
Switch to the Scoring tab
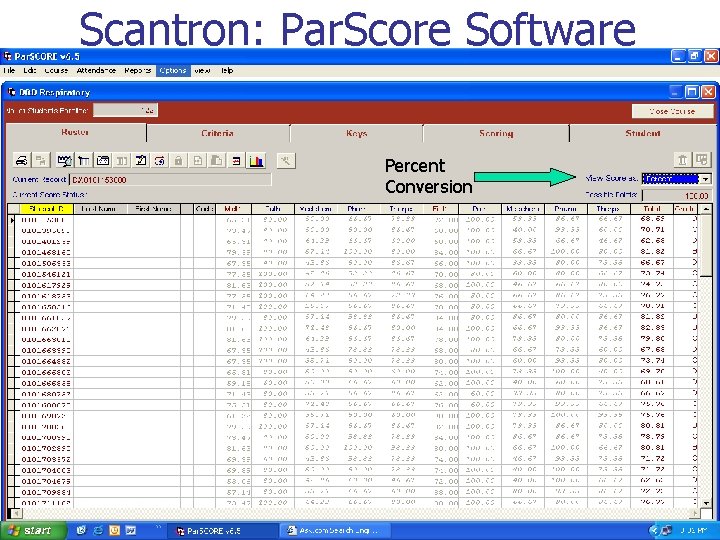(x=496, y=134)
